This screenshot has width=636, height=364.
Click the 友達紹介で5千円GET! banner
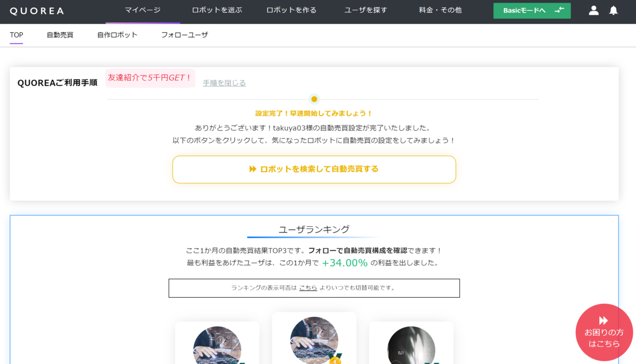150,78
